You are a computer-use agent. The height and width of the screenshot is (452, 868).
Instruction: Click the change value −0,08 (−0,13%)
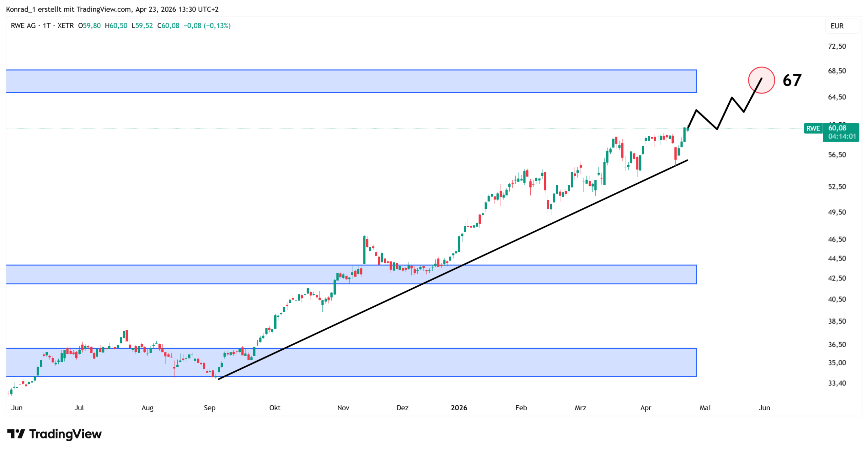point(207,26)
